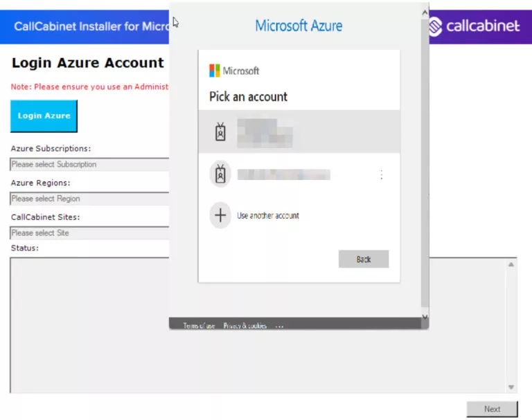Viewport: 532px width, 420px height.
Task: Open the Privacy & cookies link
Action: tap(245, 326)
